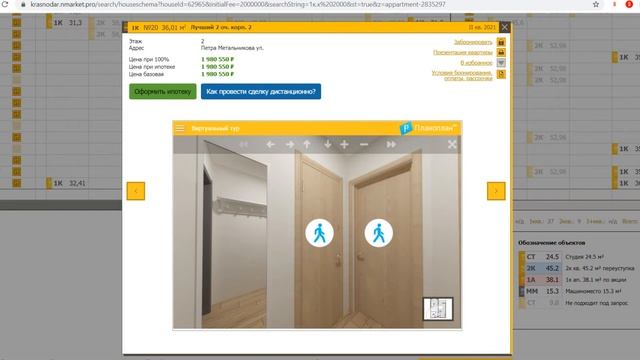Add apartment to favorites link
This screenshot has height=360, width=640.
pyautogui.click(x=476, y=63)
